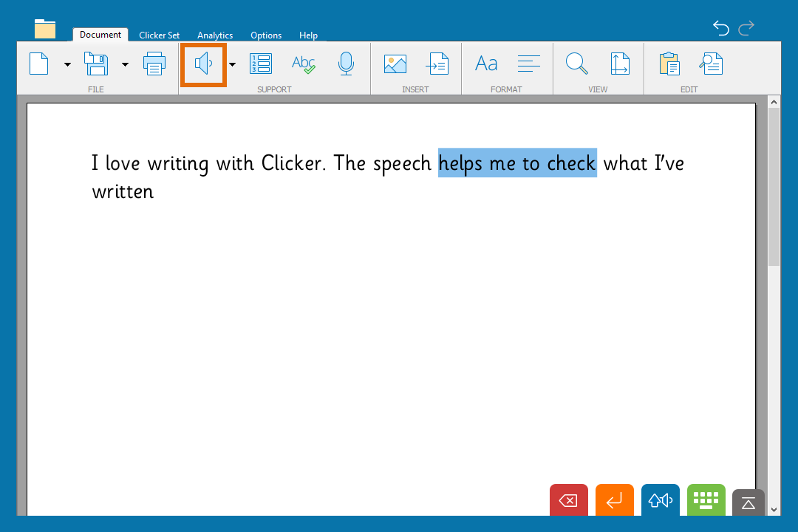Open the find in document icon
798x532 pixels.
(x=711, y=64)
